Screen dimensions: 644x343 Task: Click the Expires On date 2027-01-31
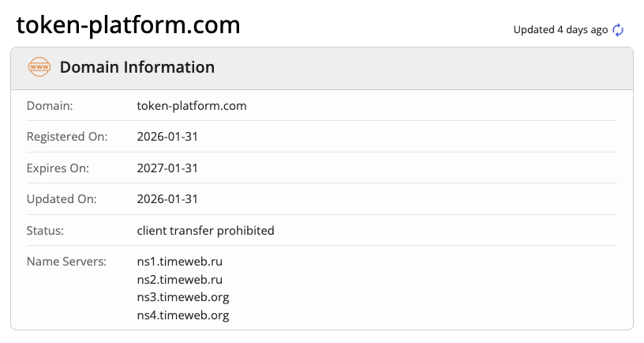pyautogui.click(x=167, y=168)
